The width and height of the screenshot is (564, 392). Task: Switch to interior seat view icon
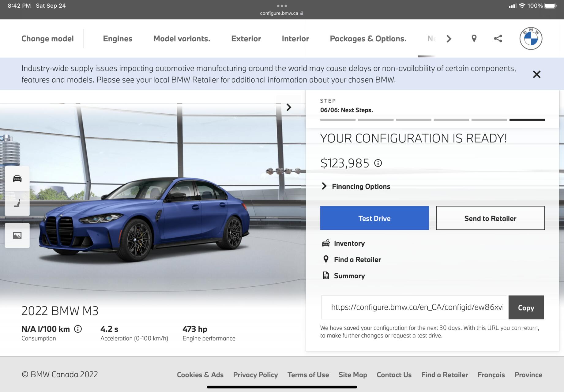tap(17, 203)
